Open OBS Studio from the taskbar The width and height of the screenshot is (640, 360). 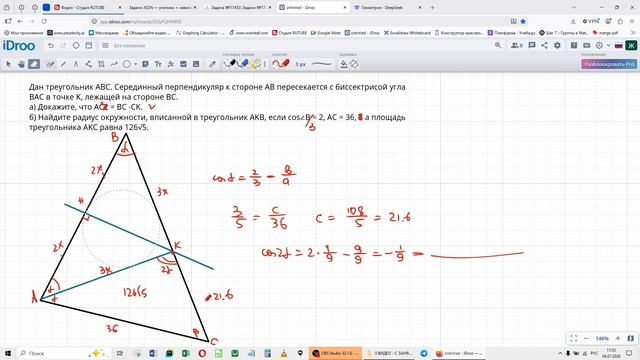tap(335, 353)
